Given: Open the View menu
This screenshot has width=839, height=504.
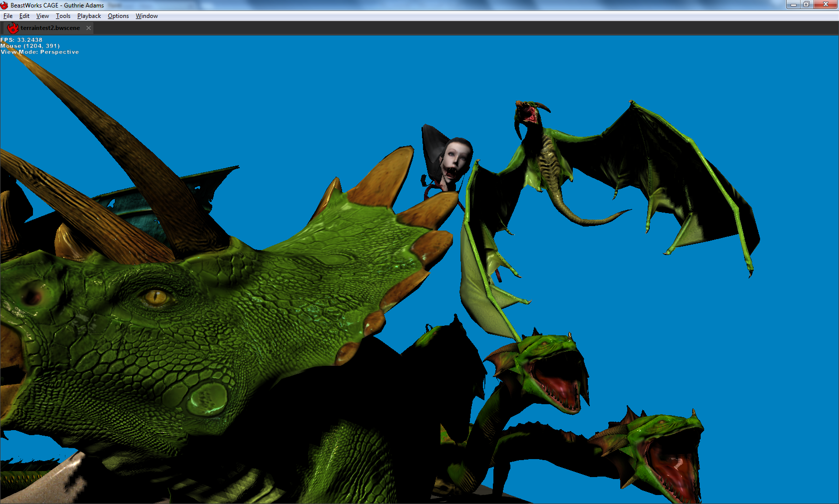Looking at the screenshot, I should coord(42,16).
